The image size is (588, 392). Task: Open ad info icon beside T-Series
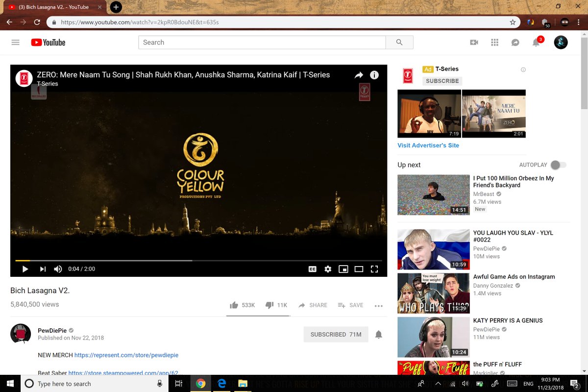click(523, 70)
